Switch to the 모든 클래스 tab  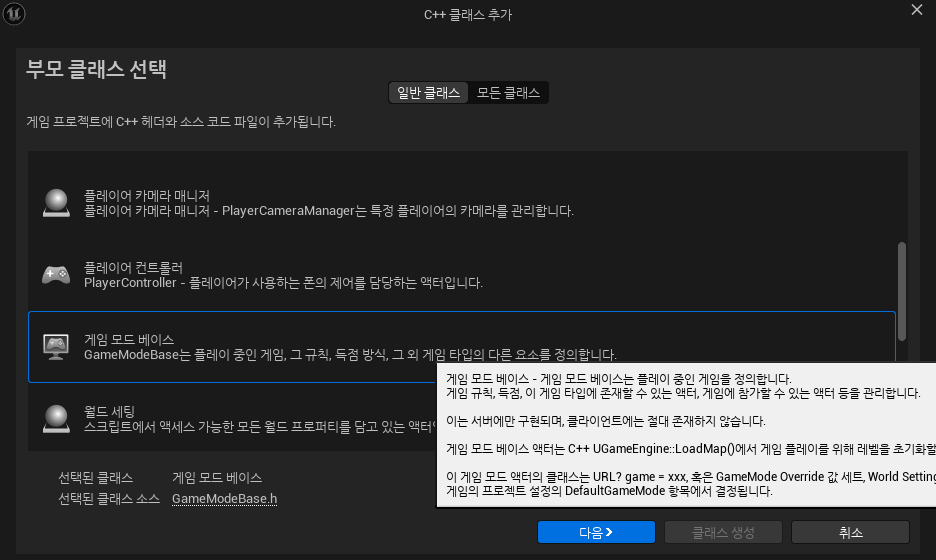click(508, 93)
